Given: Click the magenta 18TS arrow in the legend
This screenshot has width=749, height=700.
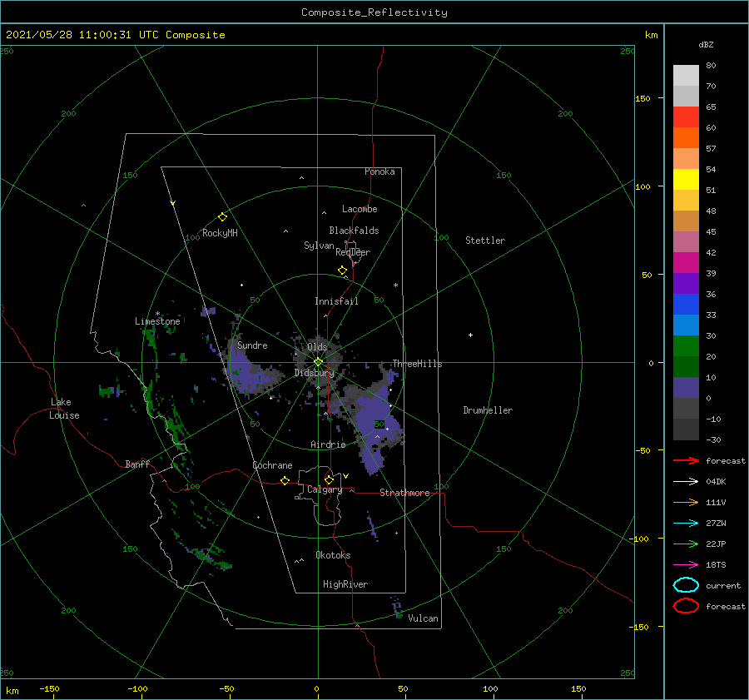Looking at the screenshot, I should 686,565.
